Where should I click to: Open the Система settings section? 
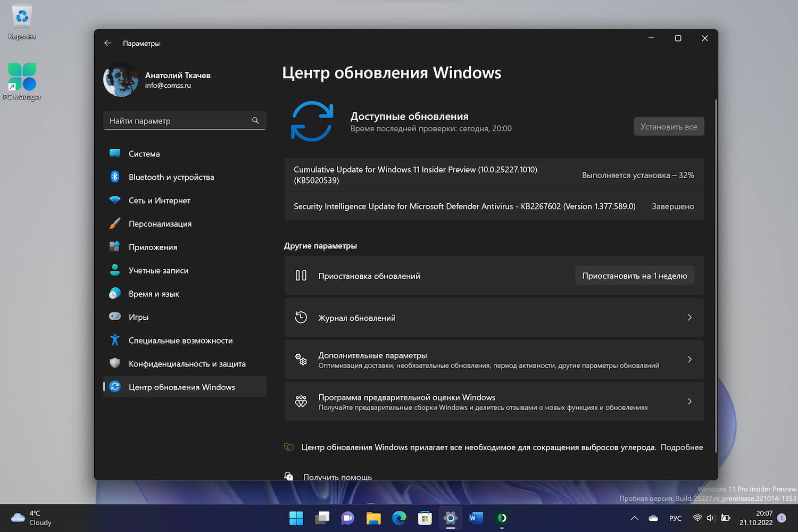pos(185,154)
